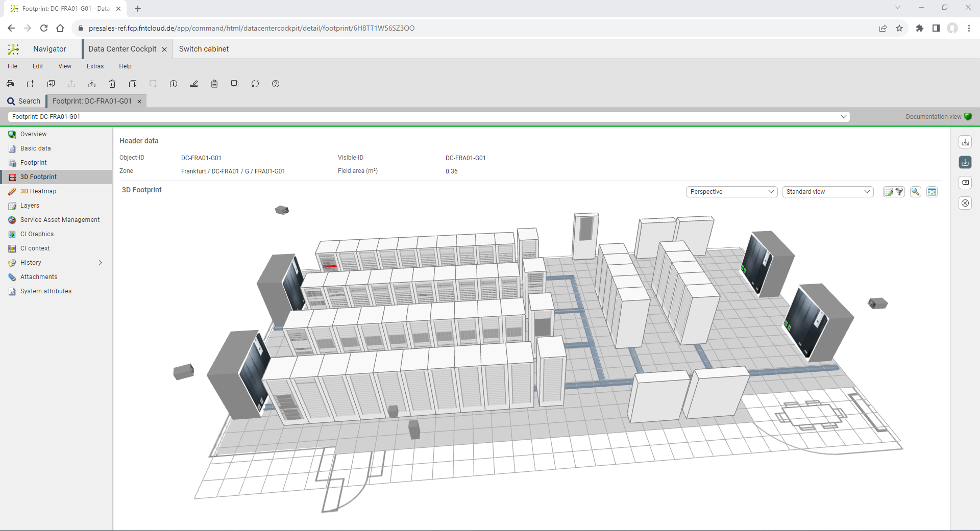The width and height of the screenshot is (980, 531).
Task: Click the clipboard icon in the toolbar
Action: point(214,84)
